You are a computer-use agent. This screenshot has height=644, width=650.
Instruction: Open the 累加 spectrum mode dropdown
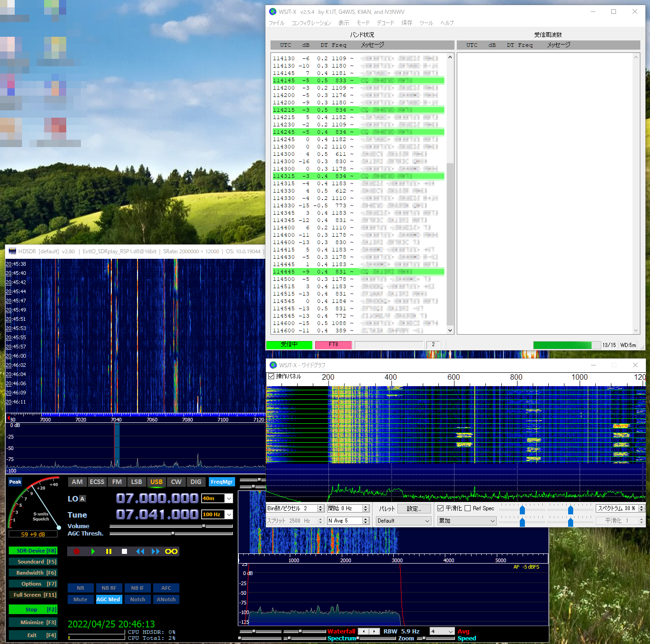(x=466, y=521)
